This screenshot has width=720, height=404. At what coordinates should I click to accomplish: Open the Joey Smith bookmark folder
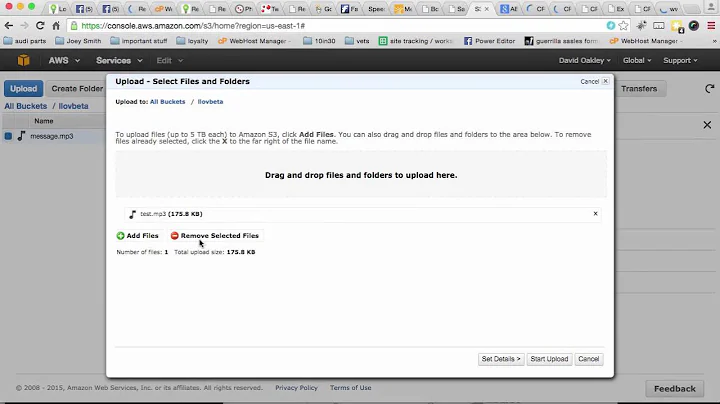point(78,41)
